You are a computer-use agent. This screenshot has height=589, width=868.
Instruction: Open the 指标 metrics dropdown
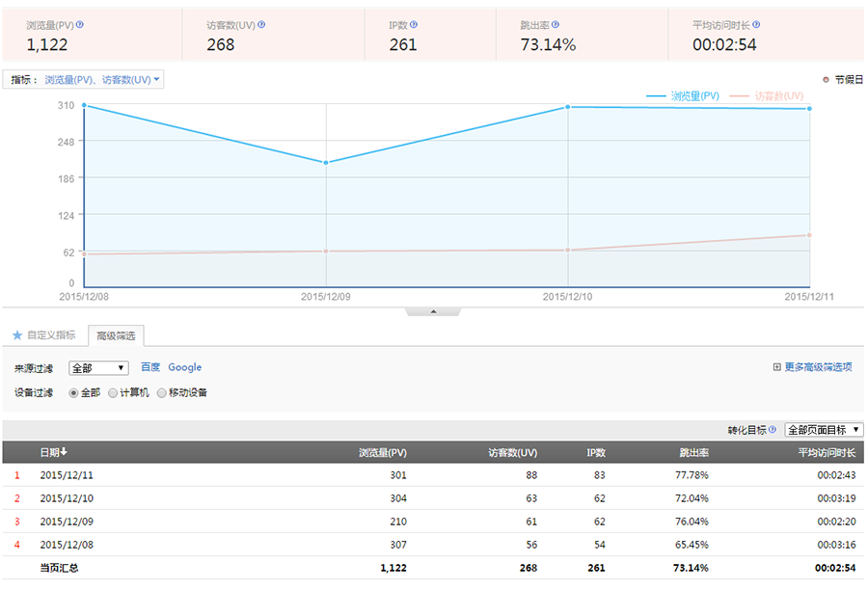click(83, 80)
